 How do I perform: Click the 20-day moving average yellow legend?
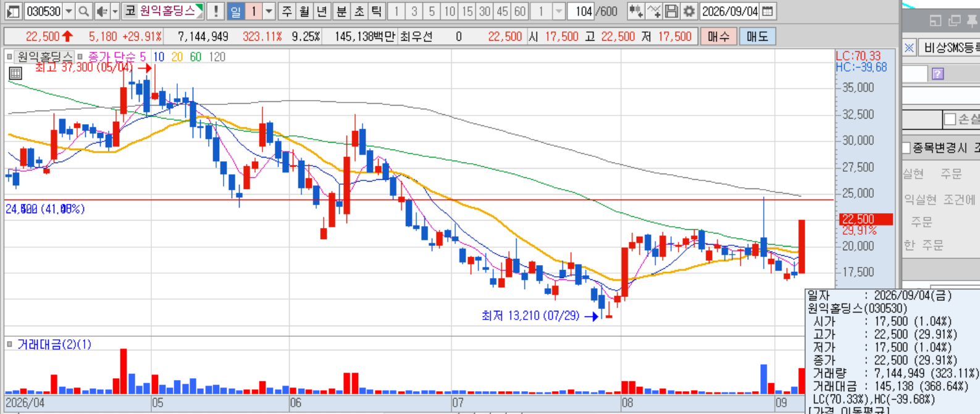coord(177,57)
